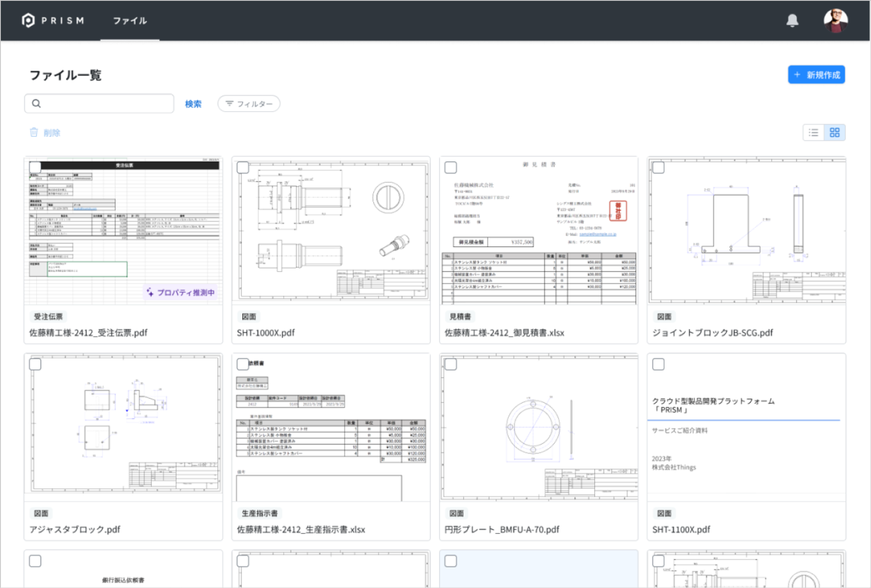Check the 生産指示書.xlsx card checkbox
The image size is (871, 588).
pyautogui.click(x=243, y=364)
